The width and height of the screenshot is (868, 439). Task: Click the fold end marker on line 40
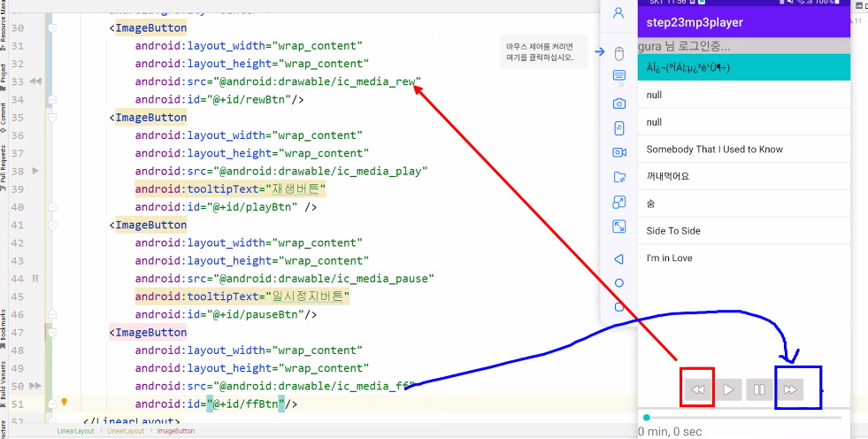point(52,207)
